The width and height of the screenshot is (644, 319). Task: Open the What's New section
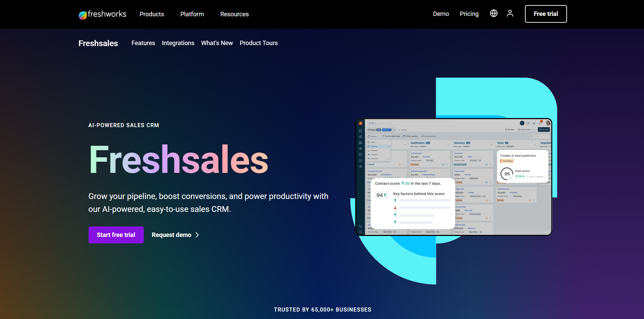217,43
